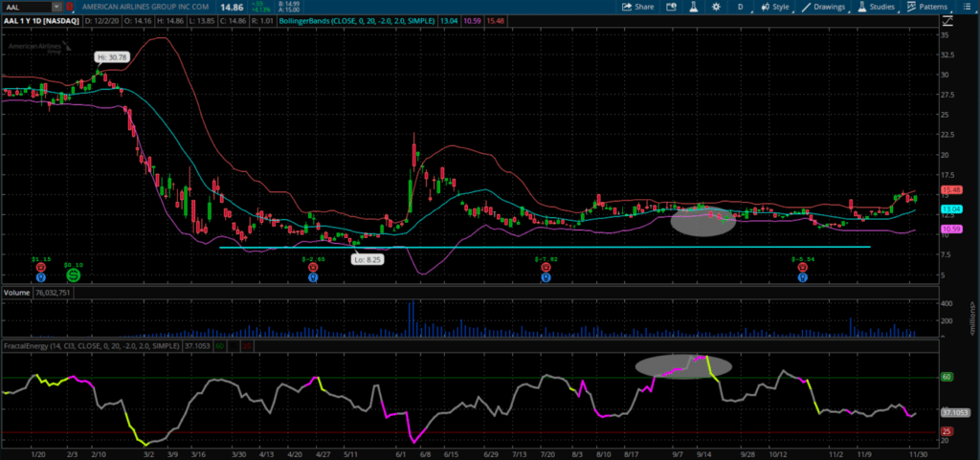Click the red earnings icon under $-2.65
Viewport: 980px width, 460px height.
point(313,266)
